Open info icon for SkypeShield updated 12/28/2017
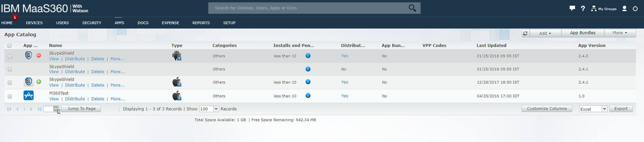 (x=308, y=82)
